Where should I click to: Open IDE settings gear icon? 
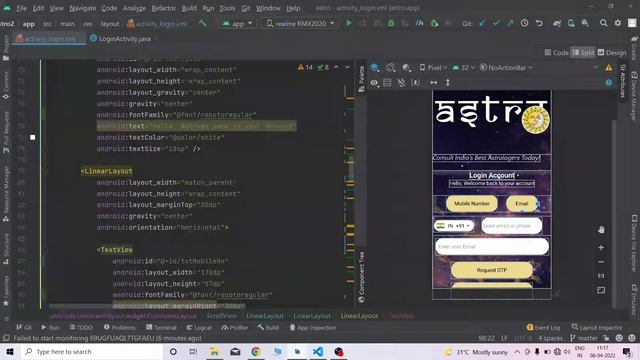click(618, 23)
